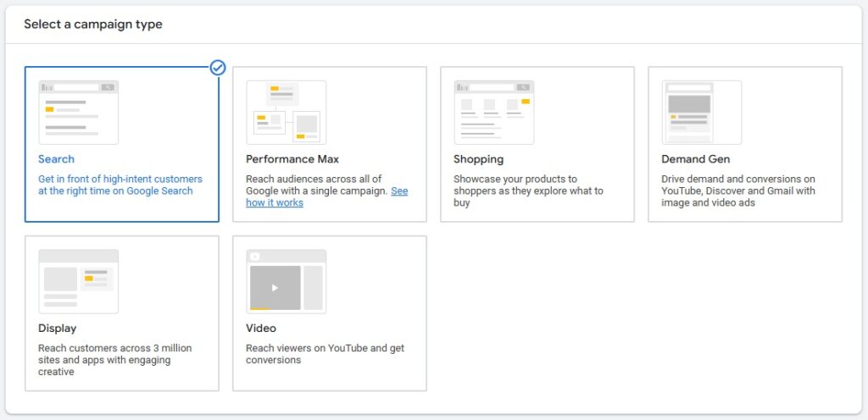
Task: Click the blue checkmark on Search card
Action: (x=218, y=68)
